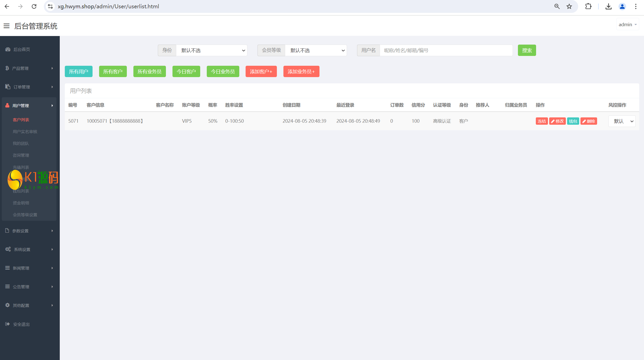The width and height of the screenshot is (644, 360).
Task: Click 会员等级设置 sidebar link
Action: click(x=25, y=215)
